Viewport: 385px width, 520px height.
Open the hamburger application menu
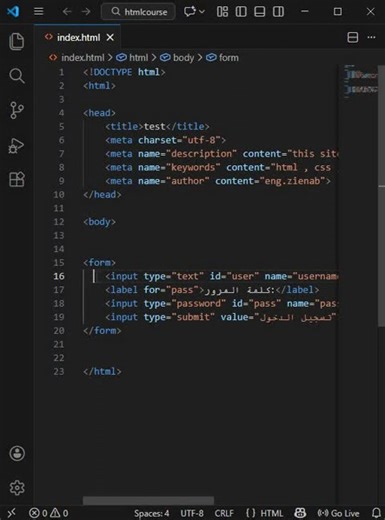39,12
